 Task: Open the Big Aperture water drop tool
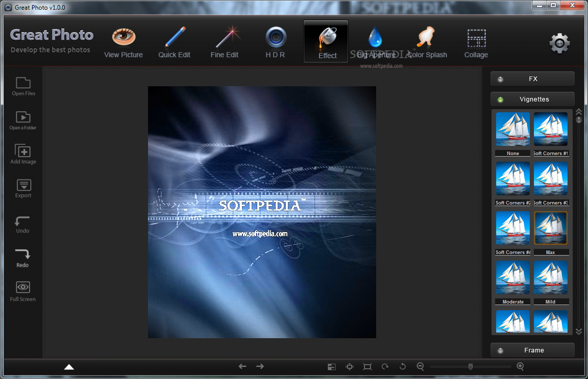click(376, 42)
